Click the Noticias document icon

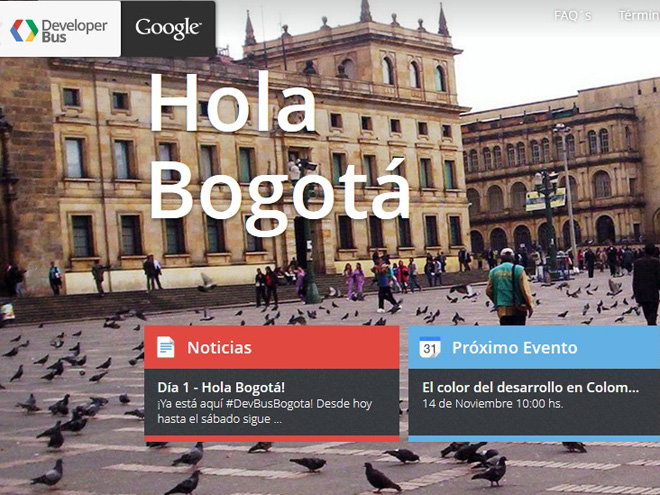[165, 348]
